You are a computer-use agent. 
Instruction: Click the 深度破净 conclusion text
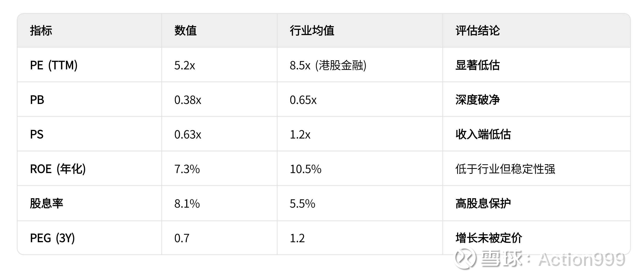(477, 100)
